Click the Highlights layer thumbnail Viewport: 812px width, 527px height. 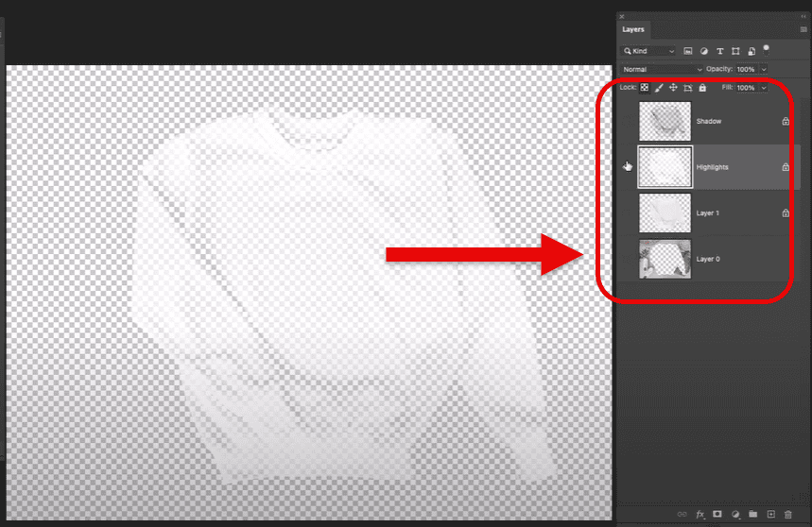[x=665, y=167]
